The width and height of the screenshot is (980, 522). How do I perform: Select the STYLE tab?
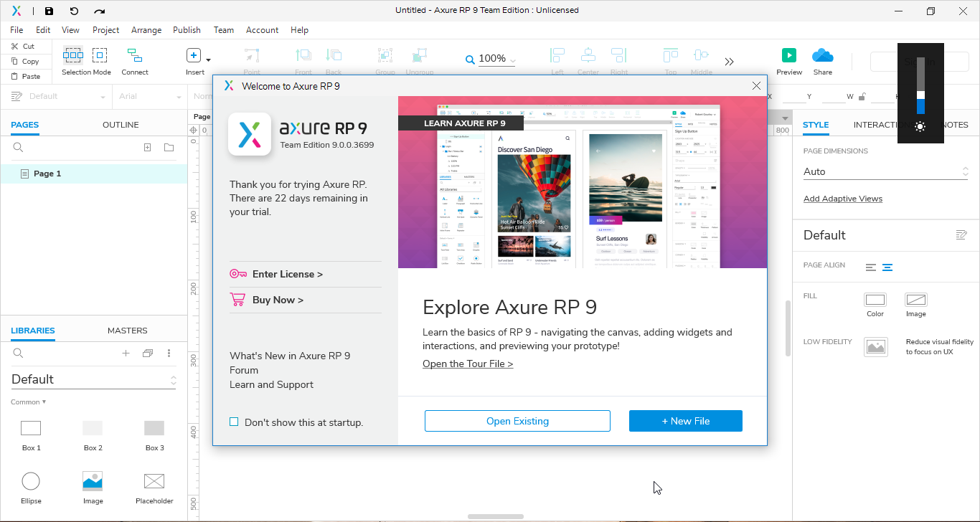816,125
